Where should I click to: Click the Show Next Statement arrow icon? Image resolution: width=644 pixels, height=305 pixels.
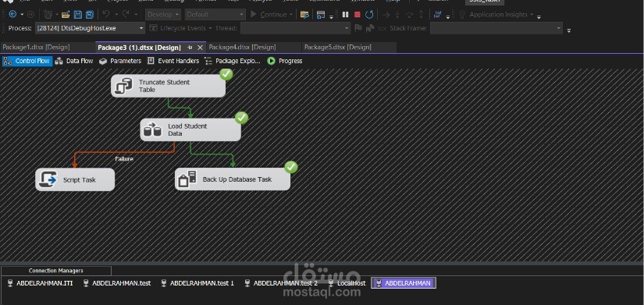(386, 15)
